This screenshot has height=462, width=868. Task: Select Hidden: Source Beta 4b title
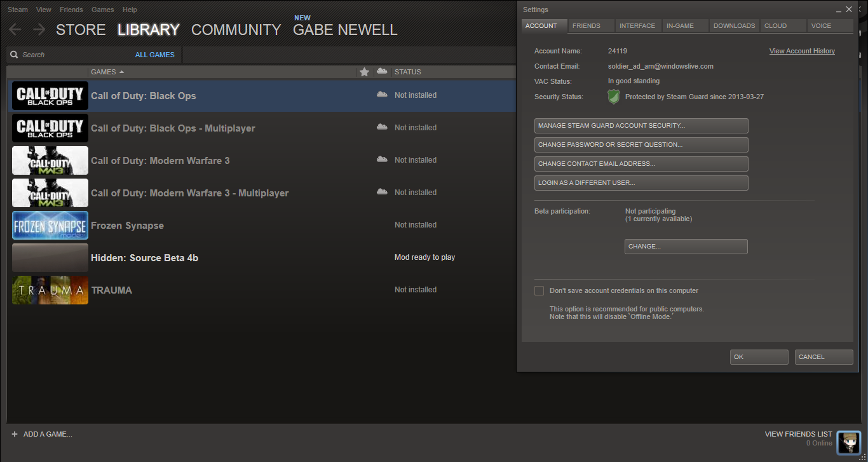click(x=144, y=258)
